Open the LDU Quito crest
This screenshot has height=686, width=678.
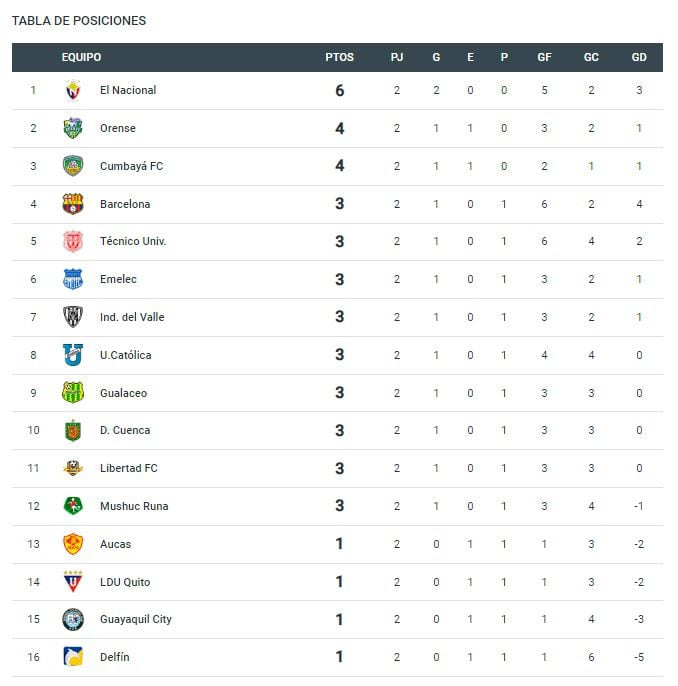pos(73,582)
